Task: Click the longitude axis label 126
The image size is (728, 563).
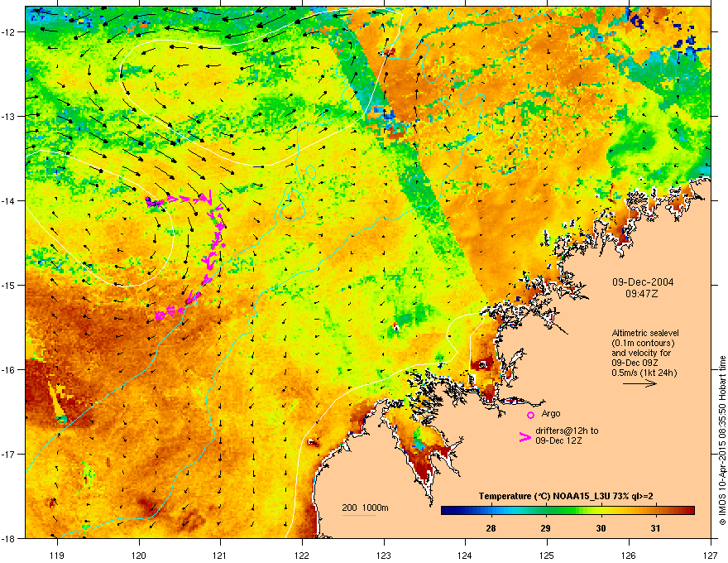Action: coord(629,555)
